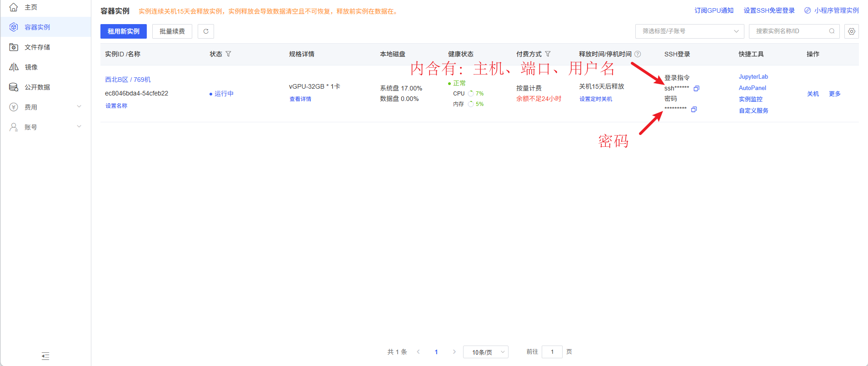Open 自定义服务 quick tool
Image resolution: width=868 pixels, height=366 pixels.
[753, 110]
